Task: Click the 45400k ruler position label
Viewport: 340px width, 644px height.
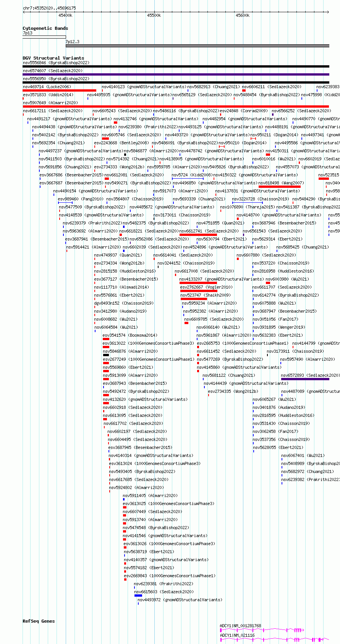Action: tap(65, 15)
